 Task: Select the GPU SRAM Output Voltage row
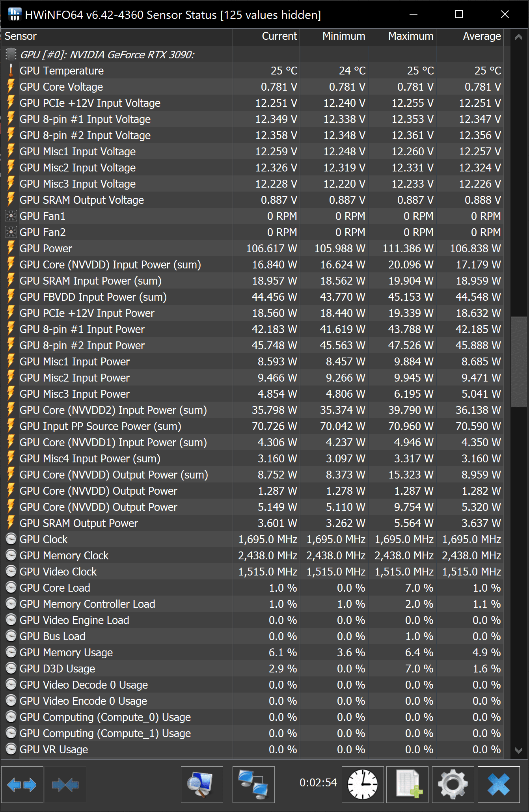252,200
